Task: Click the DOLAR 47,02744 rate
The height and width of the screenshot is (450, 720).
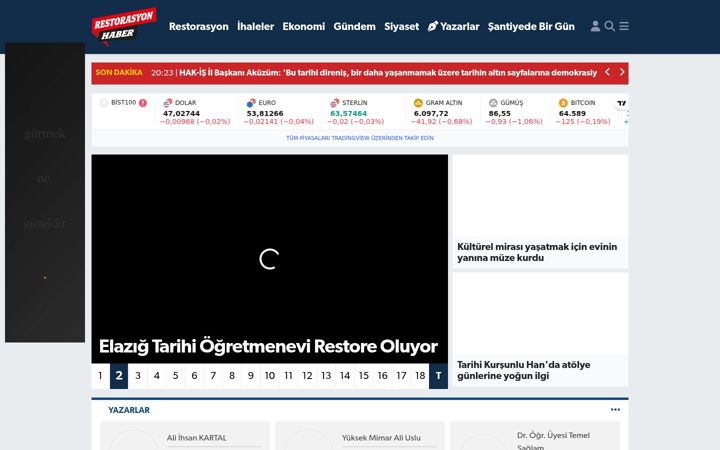Action: [x=181, y=113]
